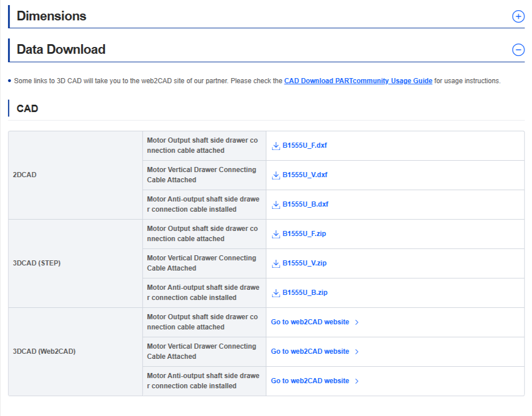Collapse the Data Download section minus icon

coord(518,49)
